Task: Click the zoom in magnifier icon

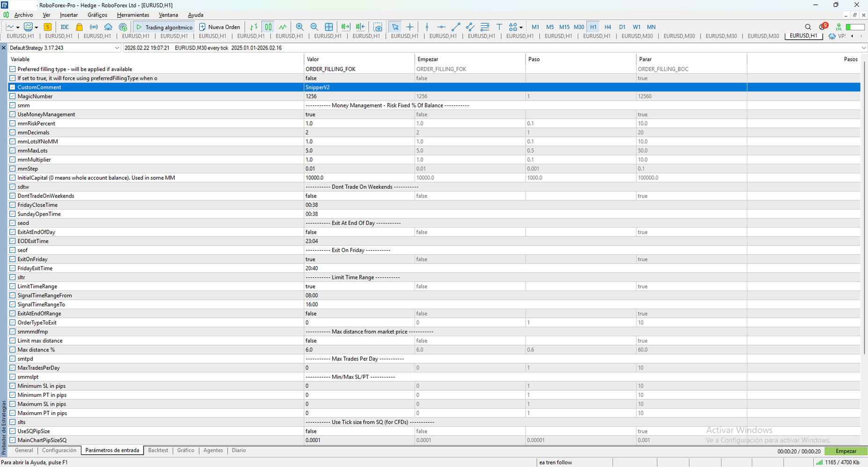Action: (x=299, y=27)
